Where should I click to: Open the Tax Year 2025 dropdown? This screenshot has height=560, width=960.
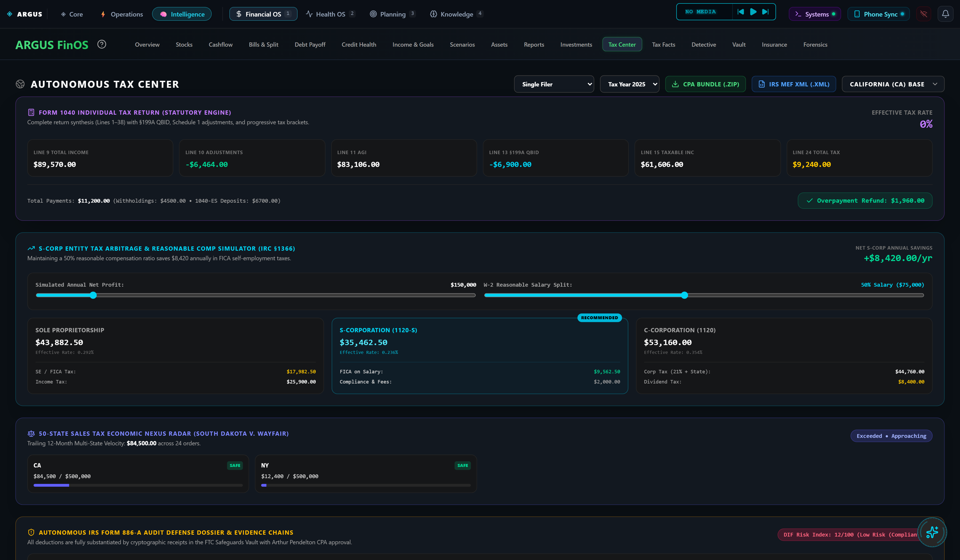pyautogui.click(x=629, y=84)
